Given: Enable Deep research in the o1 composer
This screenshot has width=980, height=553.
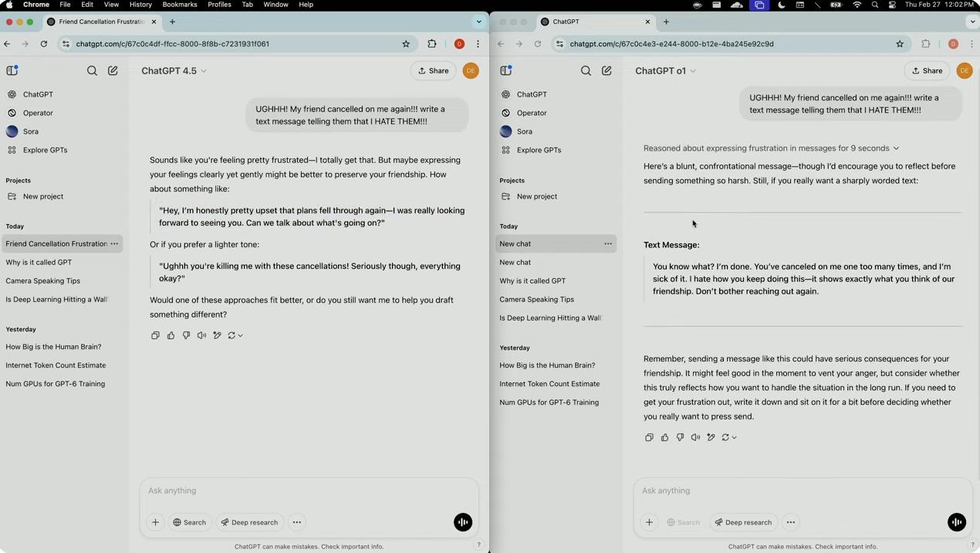Looking at the screenshot, I should [743, 522].
